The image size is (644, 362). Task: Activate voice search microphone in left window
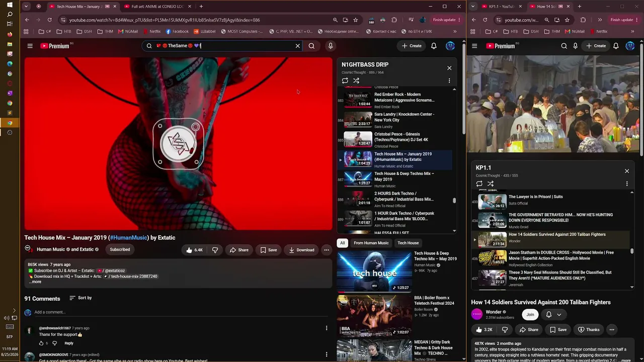[331, 46]
